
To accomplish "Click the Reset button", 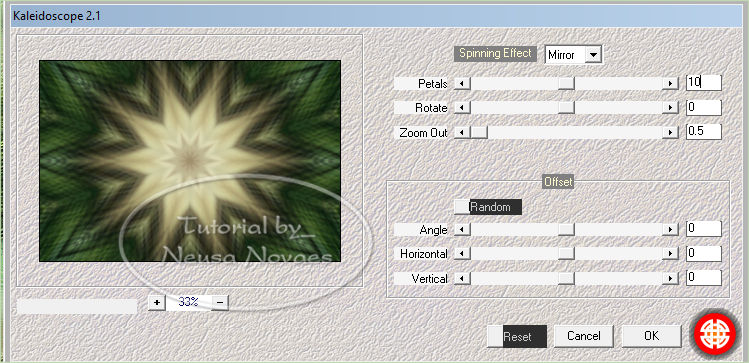I will point(517,336).
